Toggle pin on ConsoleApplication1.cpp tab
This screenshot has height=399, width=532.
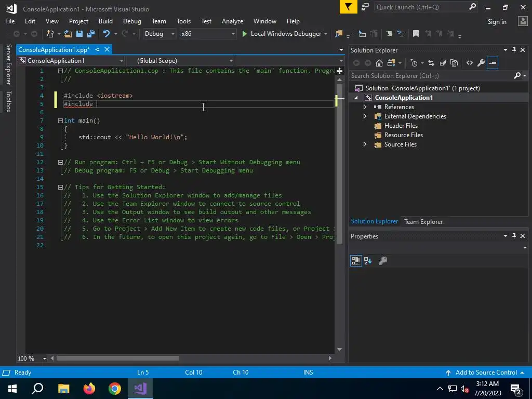click(97, 49)
